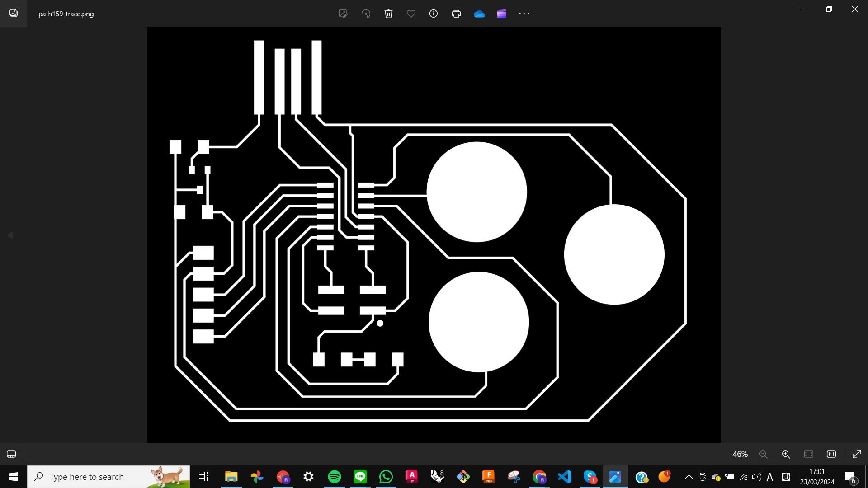Open Clipchamp video editor icon
Viewport: 868px width, 488px height.
click(502, 14)
